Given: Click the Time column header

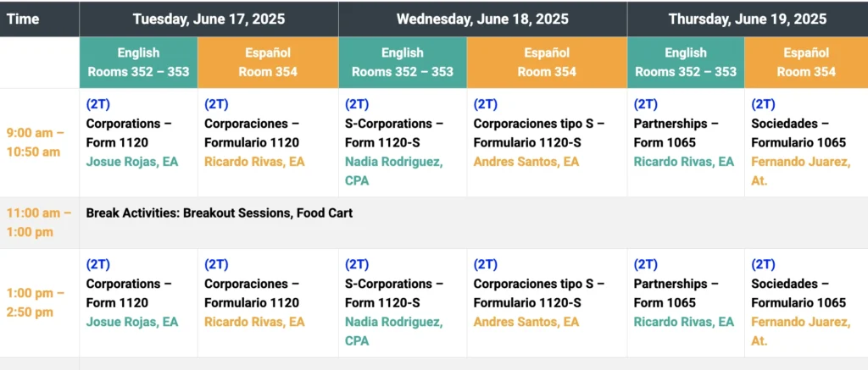Looking at the screenshot, I should pos(23,19).
